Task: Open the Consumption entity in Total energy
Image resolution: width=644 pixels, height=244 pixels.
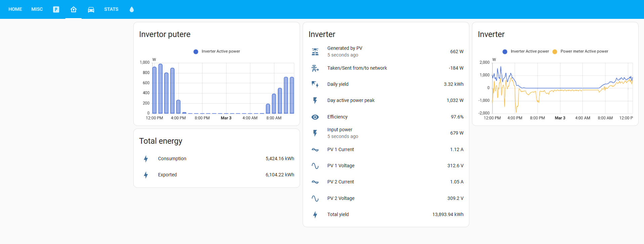Action: (217, 159)
